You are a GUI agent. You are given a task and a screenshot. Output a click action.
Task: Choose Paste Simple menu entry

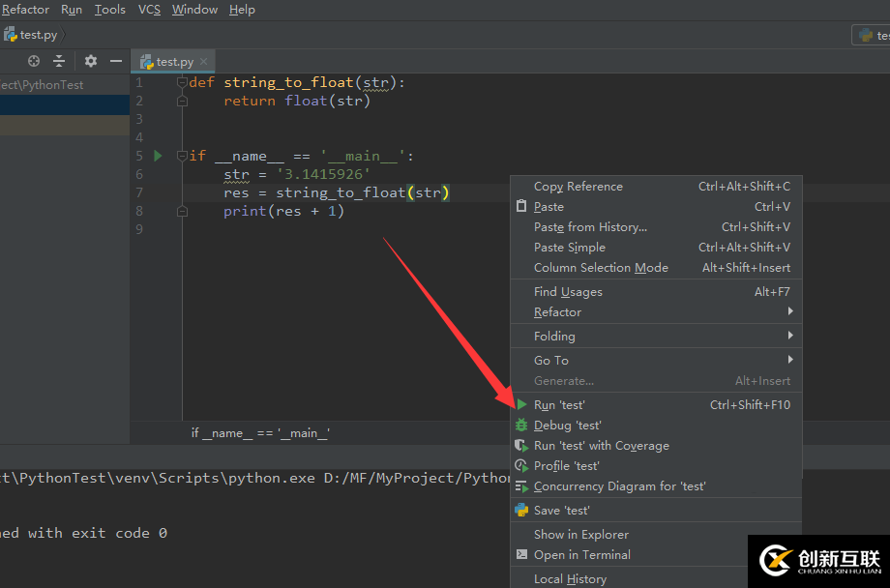coord(656,248)
